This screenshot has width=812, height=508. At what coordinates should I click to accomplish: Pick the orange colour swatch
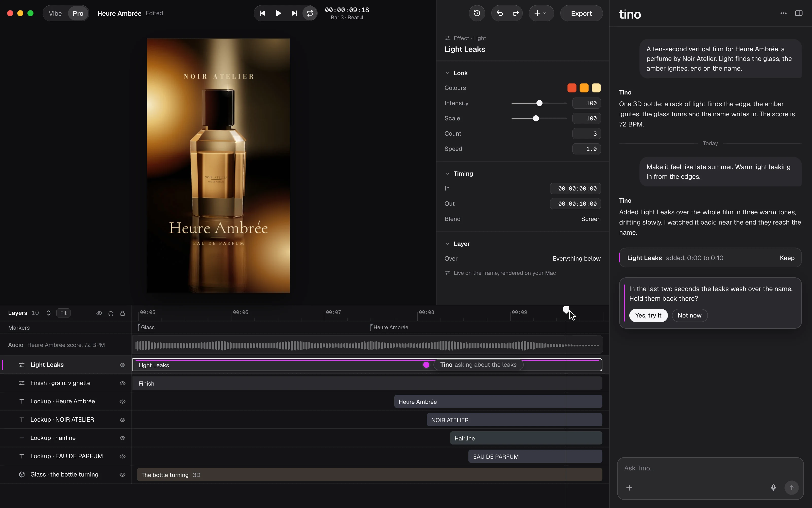584,88
